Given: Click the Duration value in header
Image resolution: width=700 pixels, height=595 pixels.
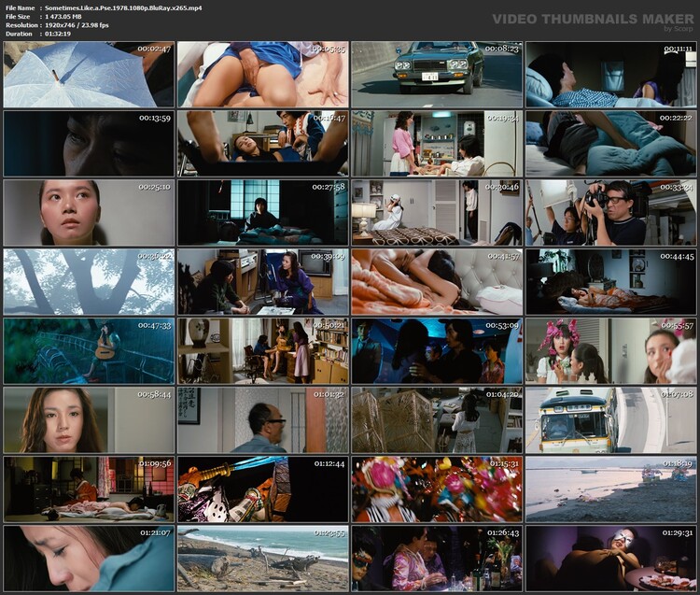Looking at the screenshot, I should tap(56, 33).
